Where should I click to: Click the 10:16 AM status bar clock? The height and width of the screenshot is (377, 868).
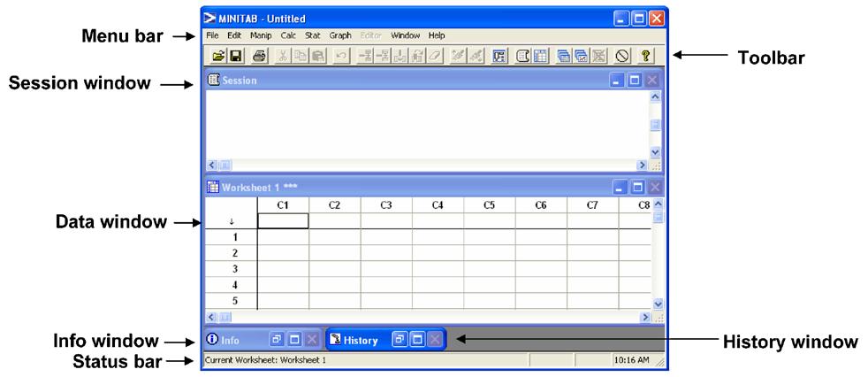[x=632, y=360]
